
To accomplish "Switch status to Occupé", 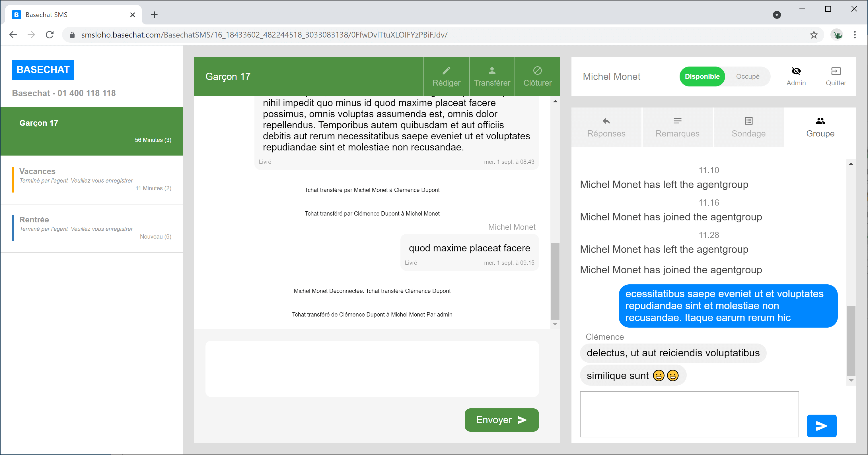I will pyautogui.click(x=747, y=76).
